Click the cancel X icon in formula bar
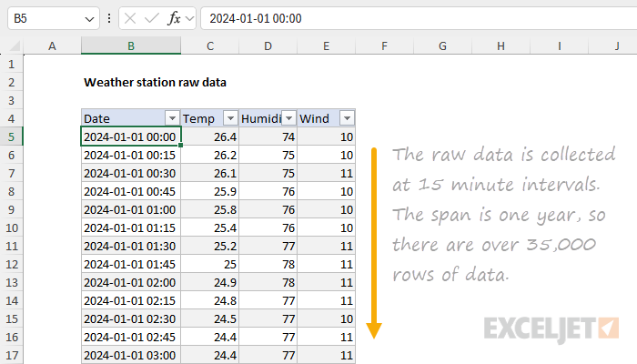This screenshot has width=637, height=364. [x=130, y=18]
